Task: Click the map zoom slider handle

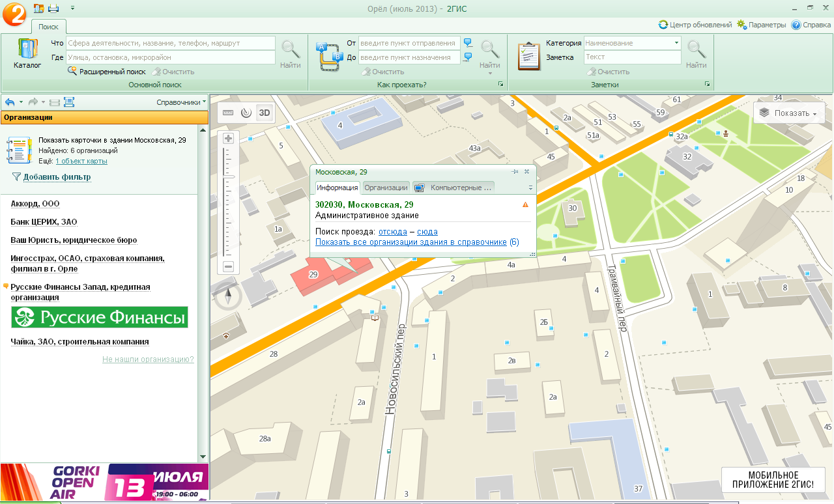Action: tap(228, 176)
